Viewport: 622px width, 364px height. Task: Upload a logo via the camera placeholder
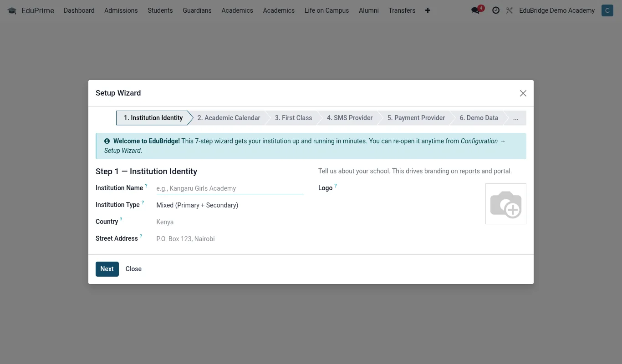[506, 204]
